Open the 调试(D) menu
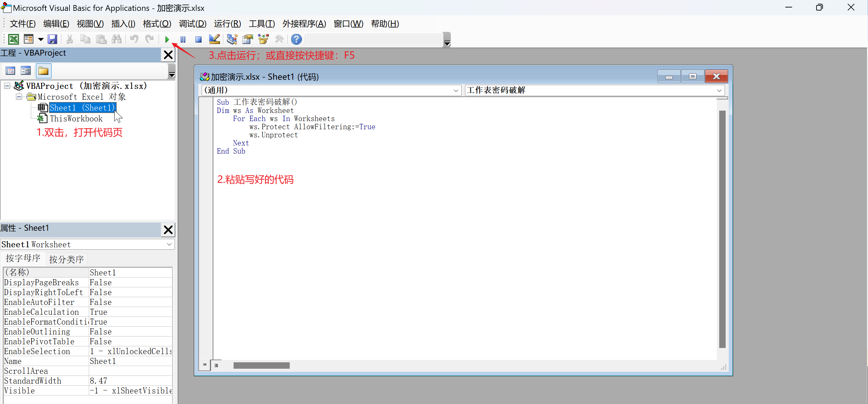Image resolution: width=868 pixels, height=404 pixels. tap(192, 24)
